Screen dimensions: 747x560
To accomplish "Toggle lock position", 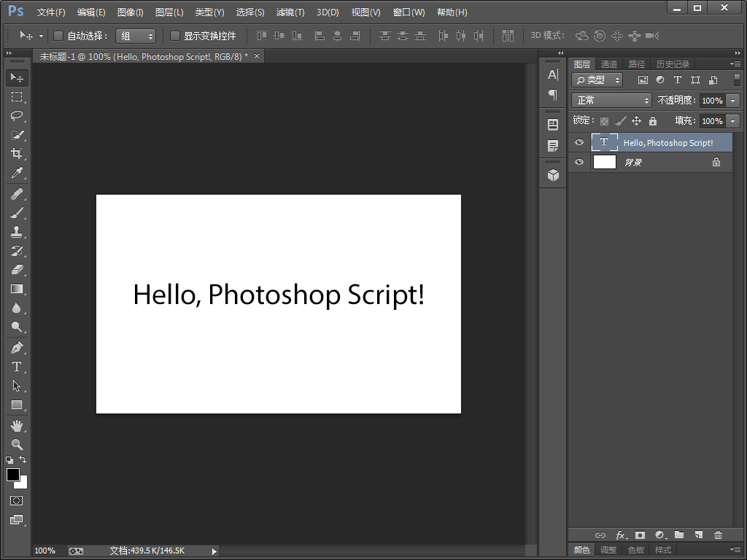I will 636,121.
